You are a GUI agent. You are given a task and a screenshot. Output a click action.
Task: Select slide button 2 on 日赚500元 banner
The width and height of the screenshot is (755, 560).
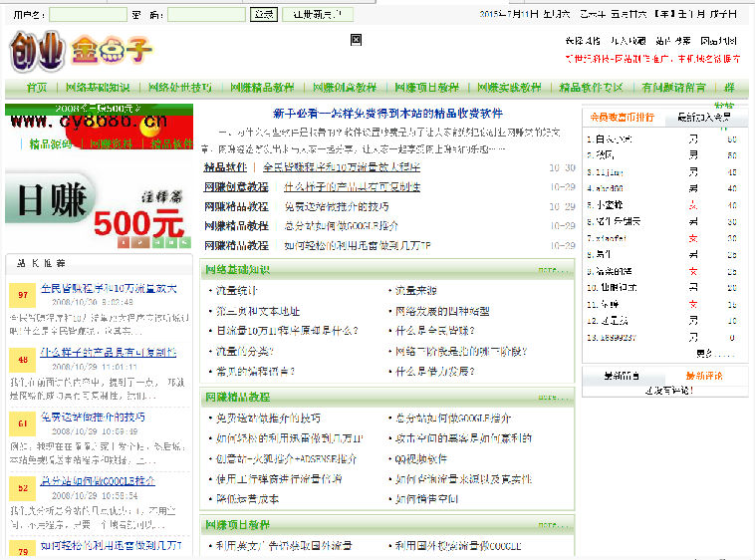tap(140, 242)
